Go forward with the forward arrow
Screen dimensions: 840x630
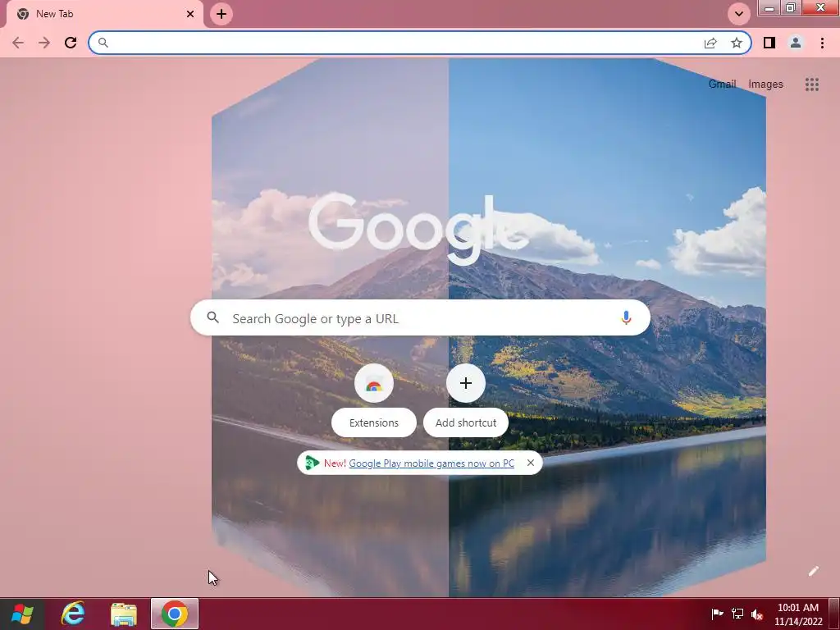click(44, 43)
